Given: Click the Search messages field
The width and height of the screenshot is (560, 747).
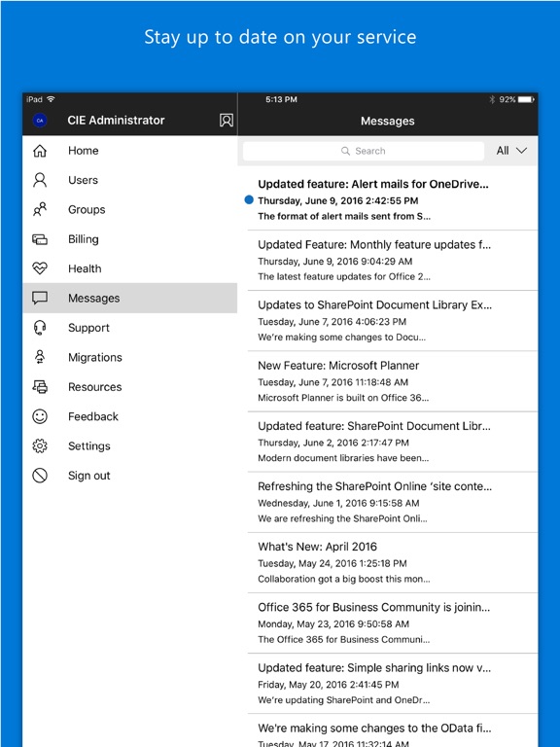Looking at the screenshot, I should coord(364,151).
